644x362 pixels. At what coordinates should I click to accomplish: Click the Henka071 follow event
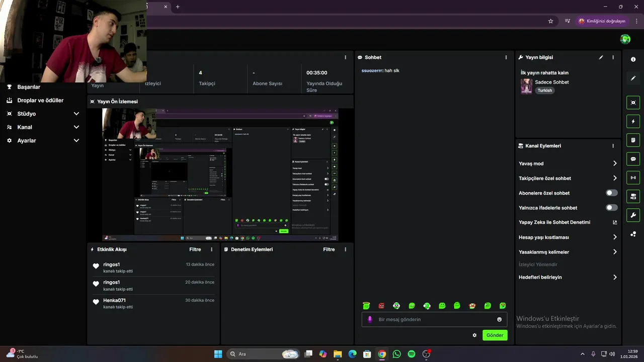pyautogui.click(x=153, y=303)
